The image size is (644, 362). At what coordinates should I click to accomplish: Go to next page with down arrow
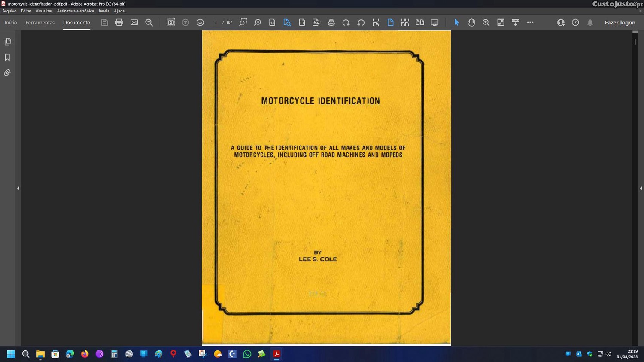200,22
